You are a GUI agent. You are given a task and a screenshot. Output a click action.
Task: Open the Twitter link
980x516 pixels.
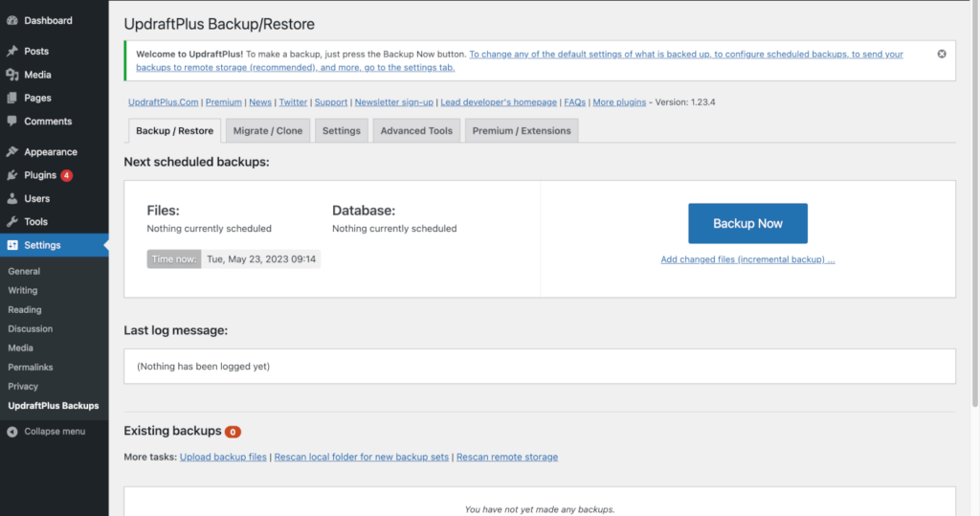tap(293, 101)
